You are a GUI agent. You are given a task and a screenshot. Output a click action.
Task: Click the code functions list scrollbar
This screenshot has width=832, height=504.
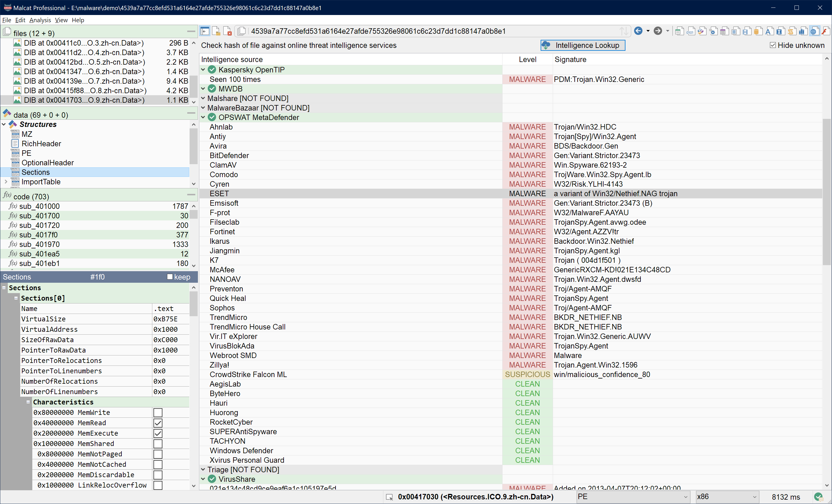194,215
